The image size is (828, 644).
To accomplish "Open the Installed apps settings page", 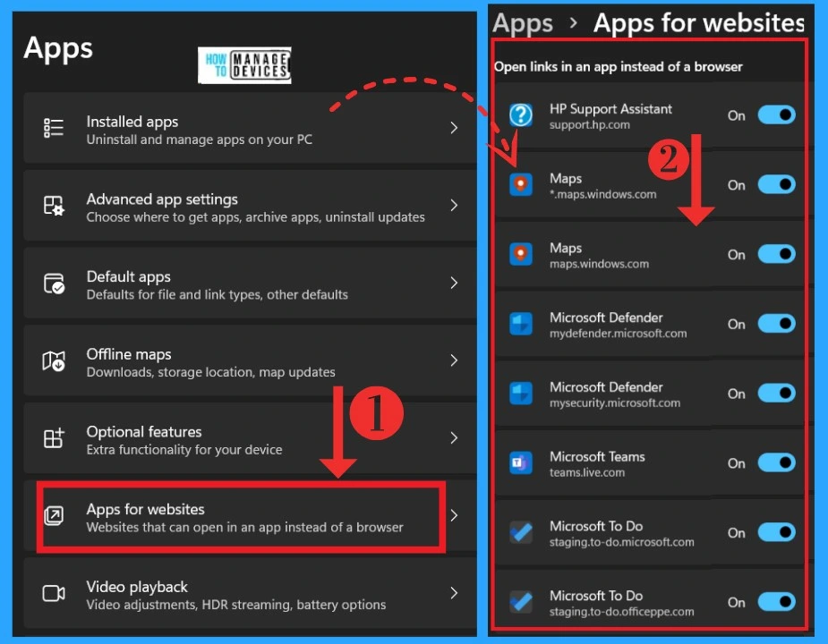I will [250, 128].
